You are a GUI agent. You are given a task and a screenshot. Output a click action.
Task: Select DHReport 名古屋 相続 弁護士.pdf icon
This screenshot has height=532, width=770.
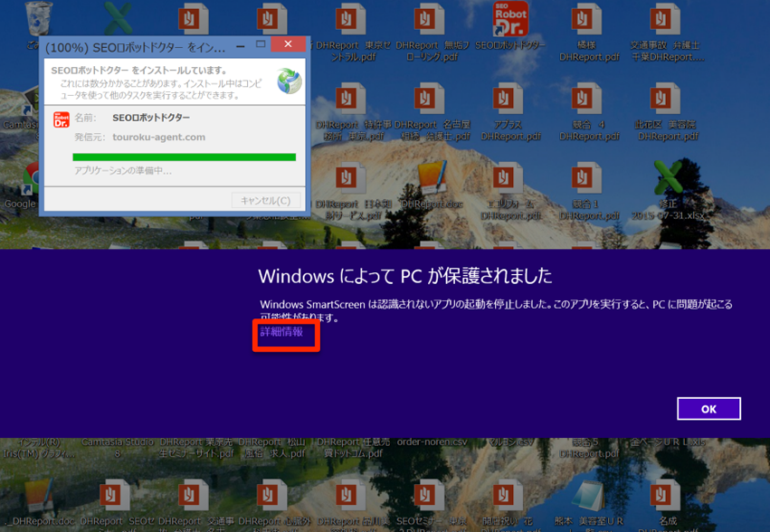coord(428,100)
